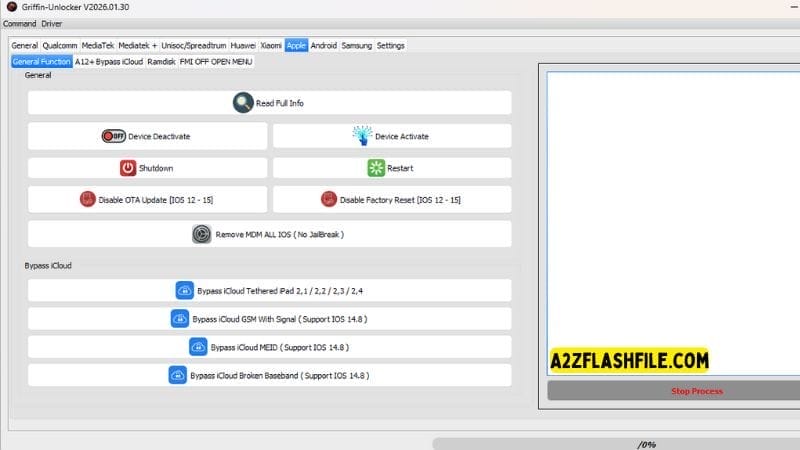Click the cloud icon beside Bypass iCloud Tethered iPad
Viewport: 800px width, 450px height.
point(184,290)
